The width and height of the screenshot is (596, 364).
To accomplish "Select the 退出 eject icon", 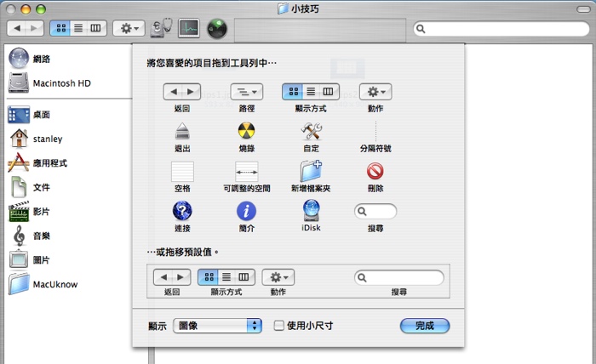I will point(182,131).
